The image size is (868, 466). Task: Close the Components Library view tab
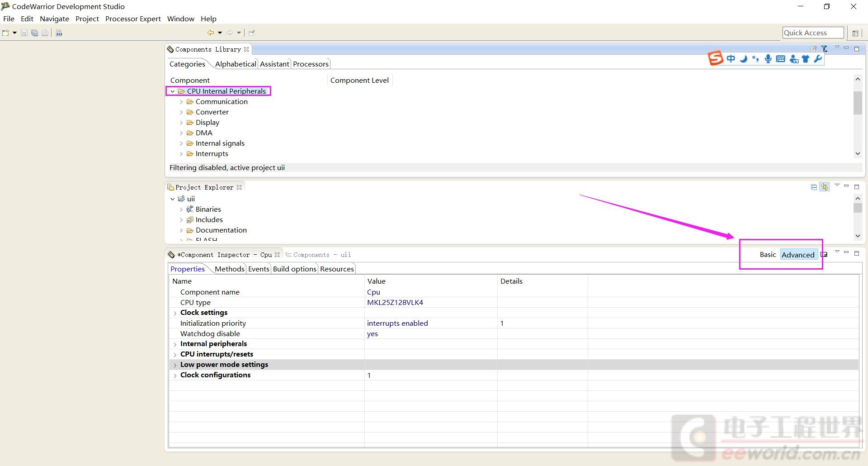(246, 49)
